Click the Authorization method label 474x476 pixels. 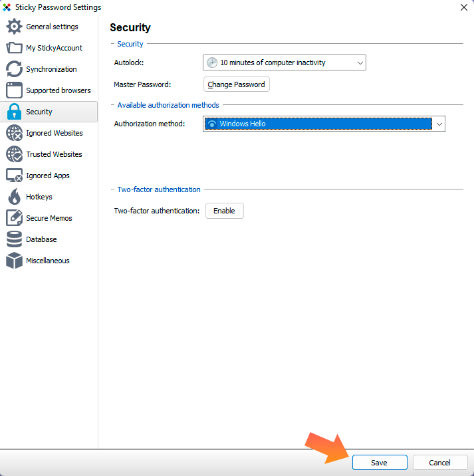coord(150,124)
